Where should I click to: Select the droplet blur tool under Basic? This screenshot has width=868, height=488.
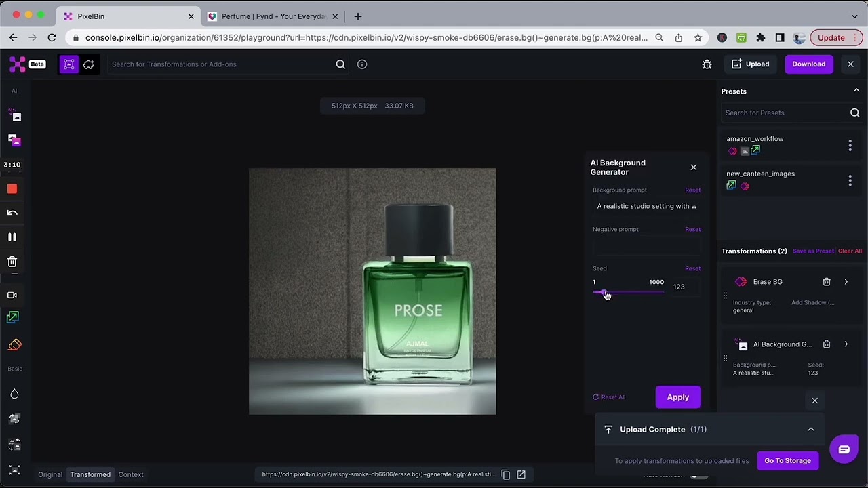pyautogui.click(x=14, y=394)
